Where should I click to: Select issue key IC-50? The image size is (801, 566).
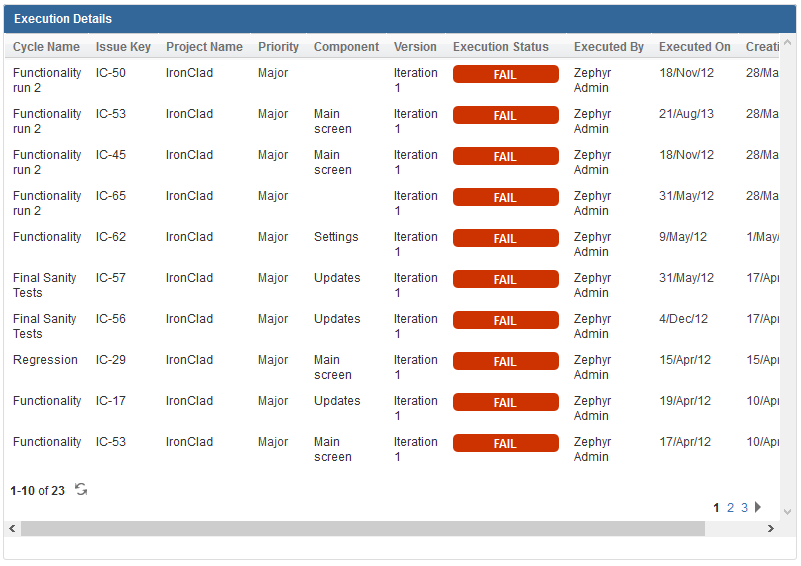tap(110, 73)
